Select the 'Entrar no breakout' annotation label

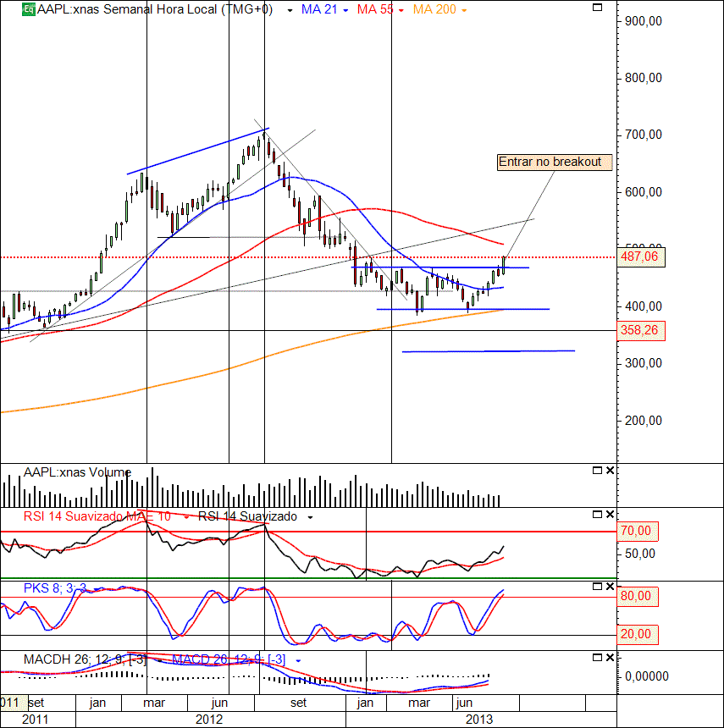click(555, 162)
